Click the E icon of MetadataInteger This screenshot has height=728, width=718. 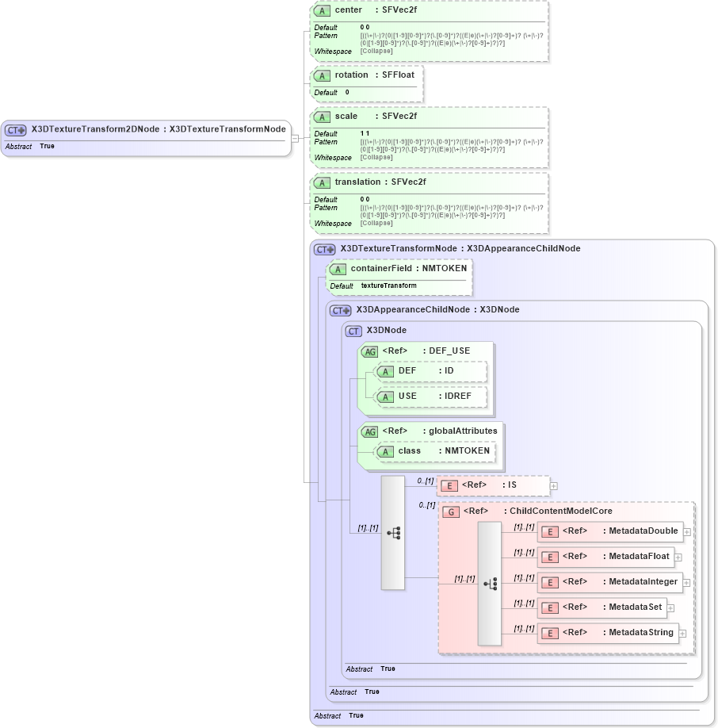point(550,583)
